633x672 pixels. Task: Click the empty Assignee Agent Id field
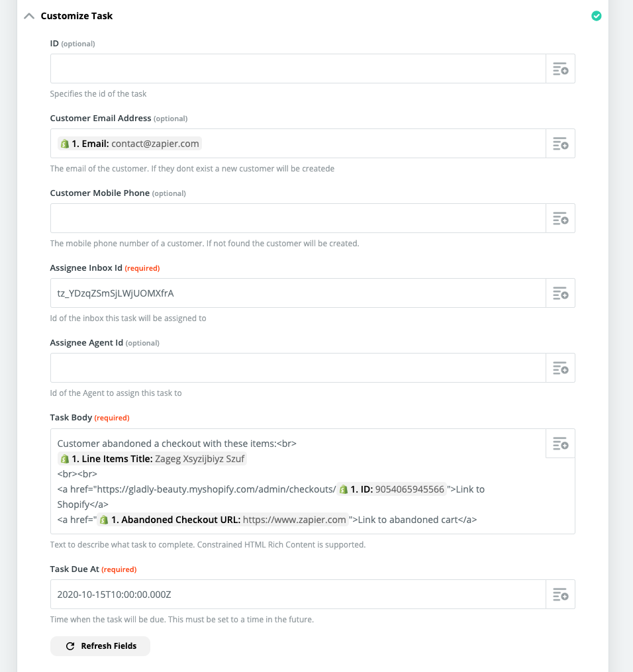[x=298, y=368]
